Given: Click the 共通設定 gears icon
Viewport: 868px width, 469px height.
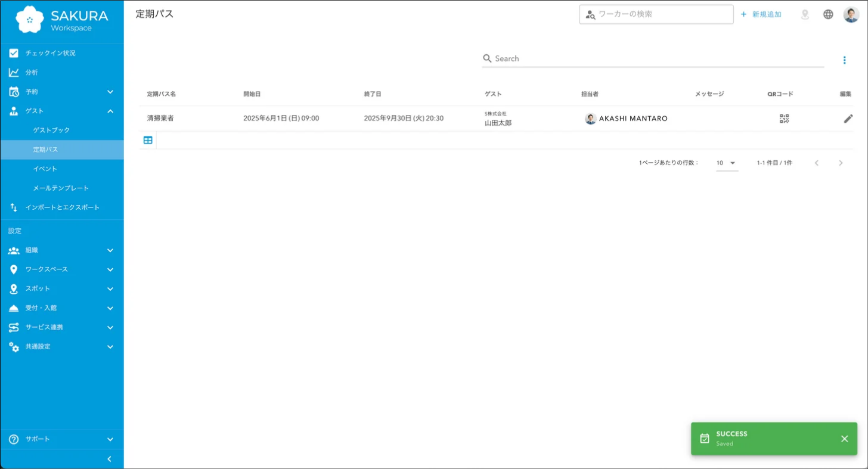Looking at the screenshot, I should click(x=14, y=347).
